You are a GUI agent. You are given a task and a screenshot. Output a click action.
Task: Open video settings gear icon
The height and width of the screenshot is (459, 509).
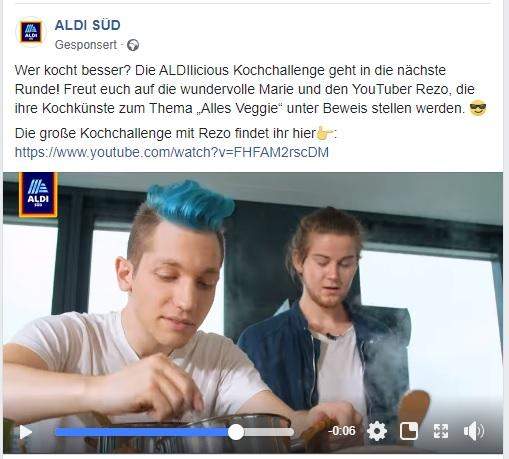click(x=377, y=431)
